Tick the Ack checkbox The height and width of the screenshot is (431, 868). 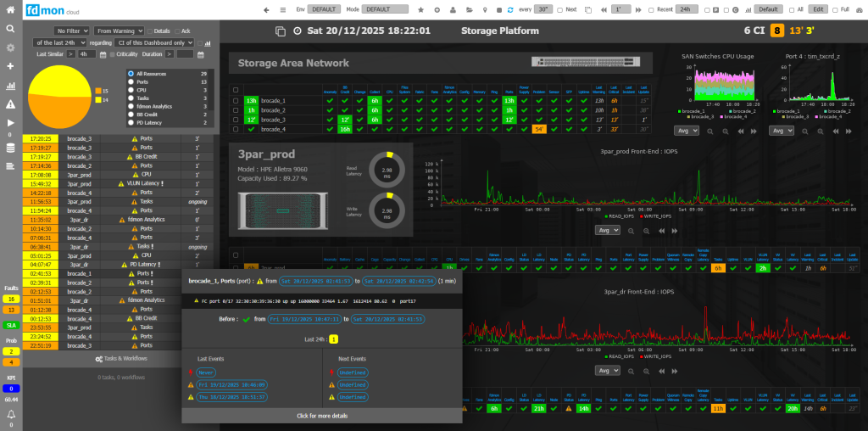pos(175,31)
